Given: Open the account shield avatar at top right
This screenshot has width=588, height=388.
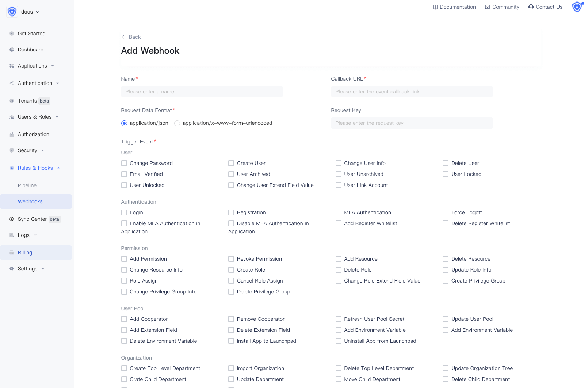Looking at the screenshot, I should [x=577, y=7].
